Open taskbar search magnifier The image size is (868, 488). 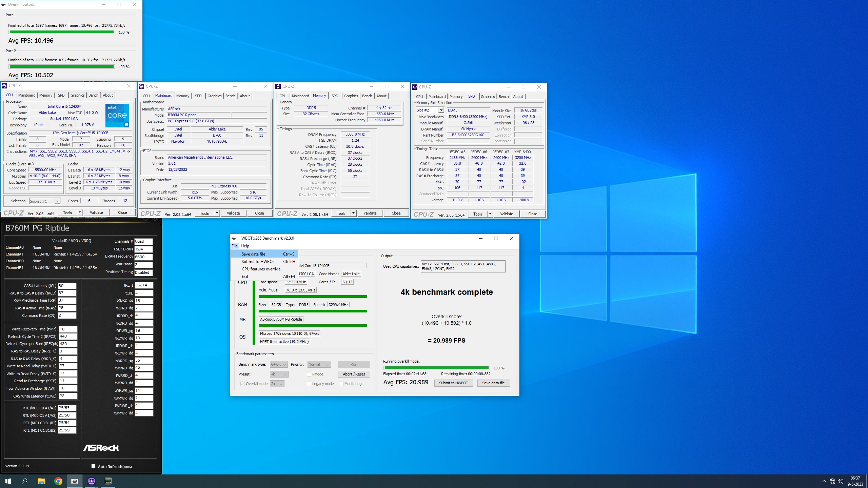24,481
